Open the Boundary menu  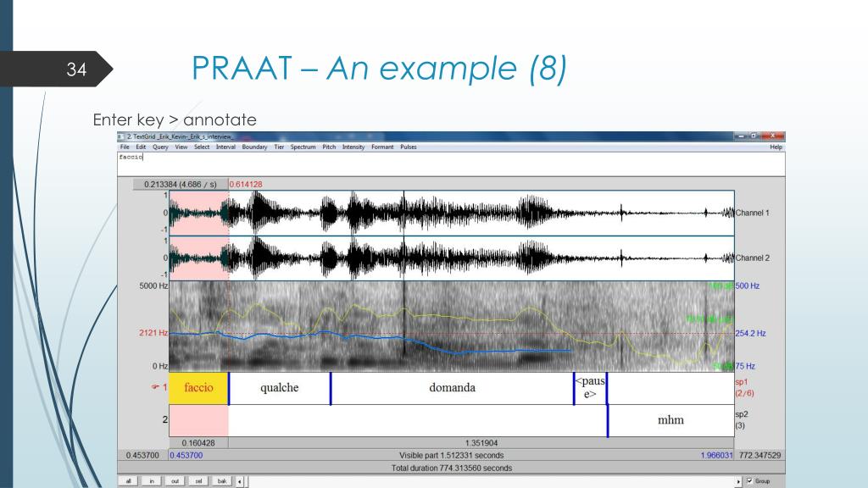point(254,147)
